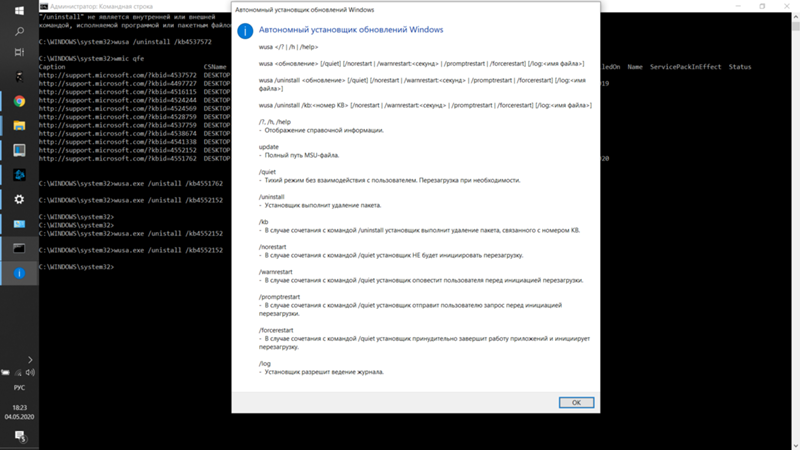Select the blue info installer taskbar icon

(19, 273)
